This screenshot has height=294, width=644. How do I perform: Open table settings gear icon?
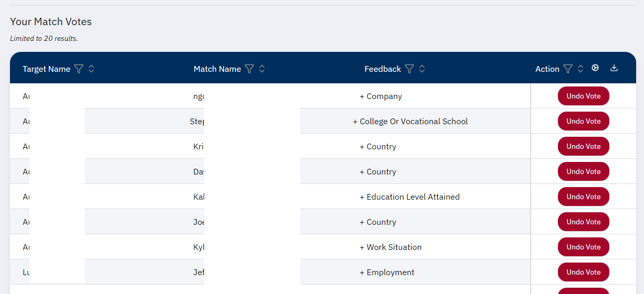[595, 68]
